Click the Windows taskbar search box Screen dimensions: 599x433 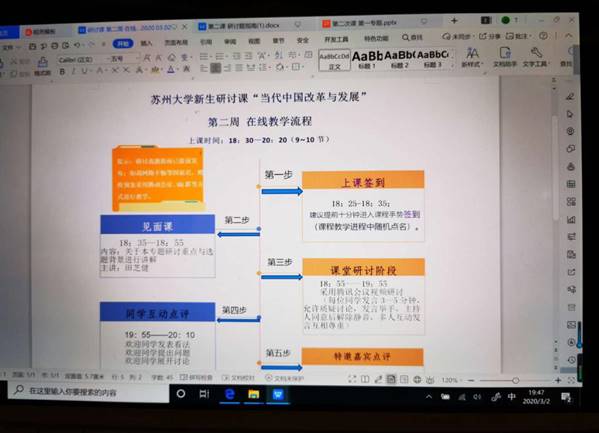(x=88, y=392)
